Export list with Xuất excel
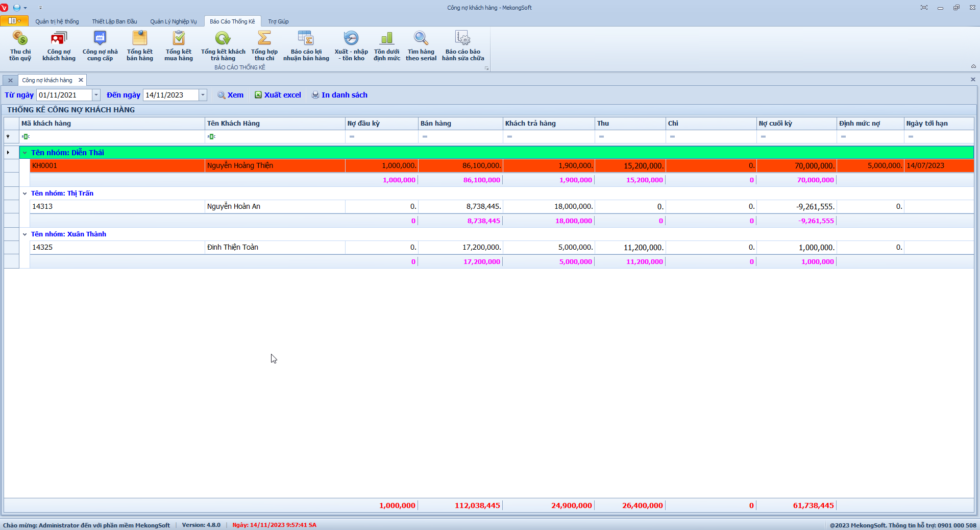Screen dimensions: 980x530 (x=278, y=95)
